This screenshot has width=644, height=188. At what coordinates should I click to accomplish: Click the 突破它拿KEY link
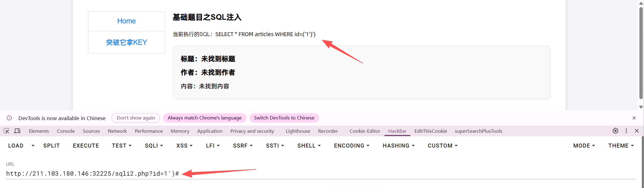(126, 42)
